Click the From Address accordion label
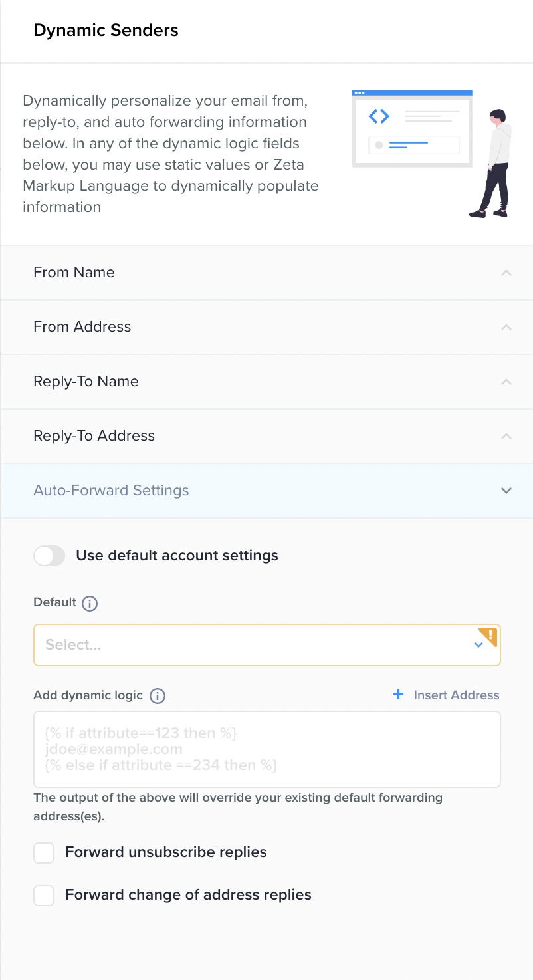The image size is (533, 980). pos(82,327)
